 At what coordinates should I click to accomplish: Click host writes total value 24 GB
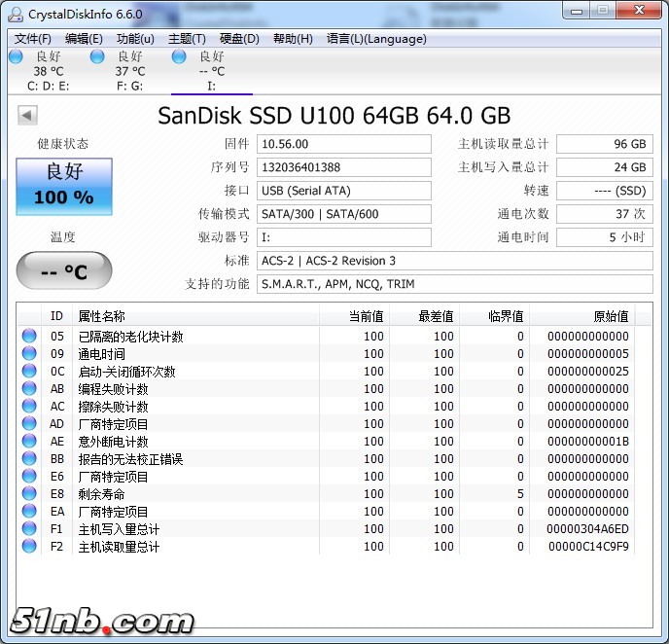(x=605, y=167)
